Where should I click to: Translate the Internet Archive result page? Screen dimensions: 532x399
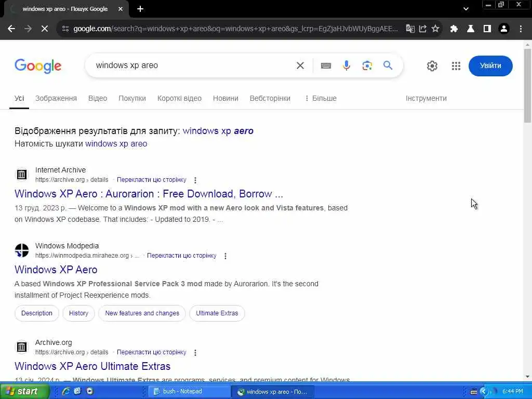click(151, 180)
